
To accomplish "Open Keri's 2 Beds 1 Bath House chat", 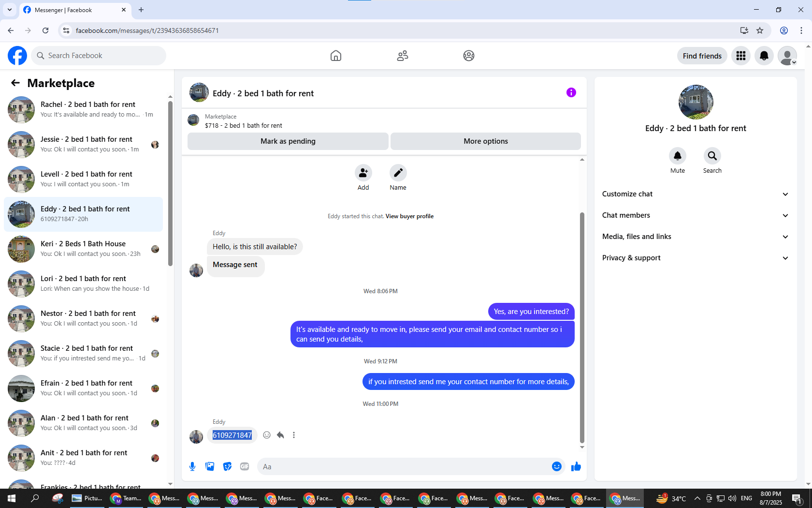I will (x=83, y=249).
